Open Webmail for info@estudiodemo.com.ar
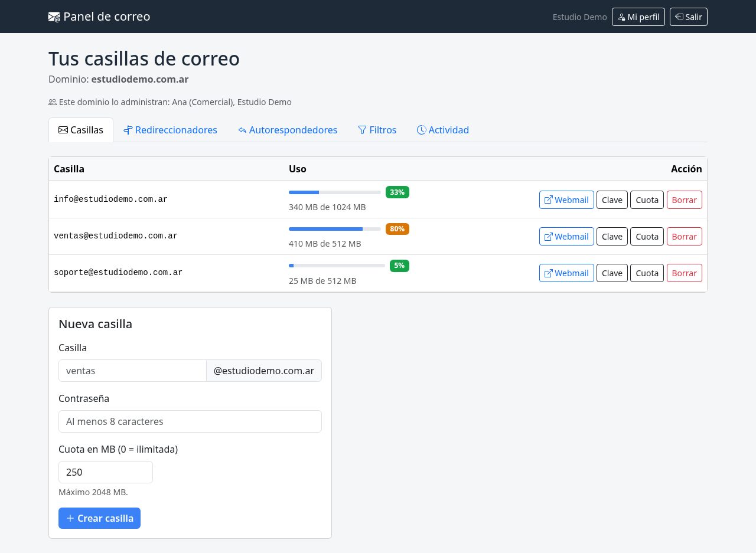756x553 pixels. (x=566, y=200)
